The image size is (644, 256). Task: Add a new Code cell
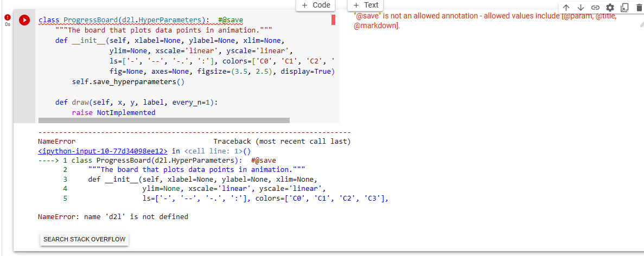(315, 5)
